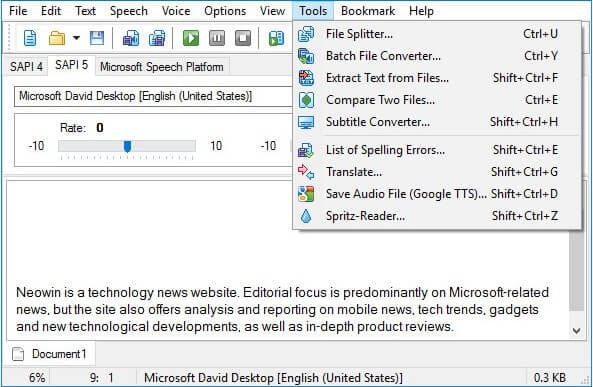Image resolution: width=593 pixels, height=387 pixels.
Task: Click inside the Neowin text paragraph
Action: [x=282, y=309]
